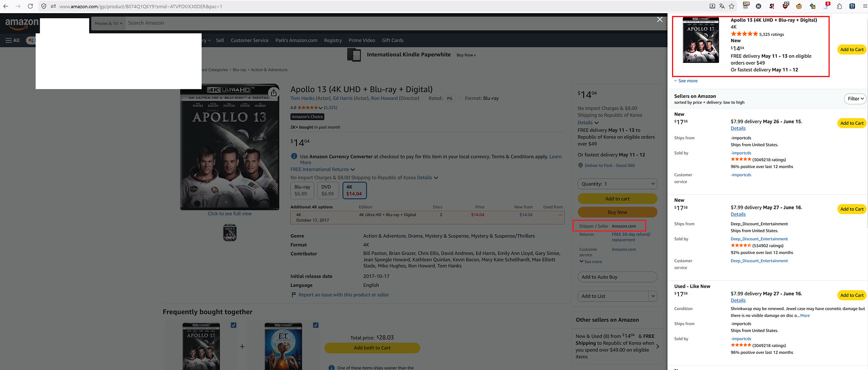This screenshot has width=868, height=370.
Task: Click the small Apollo 13 thumbnail below cover
Action: click(230, 233)
